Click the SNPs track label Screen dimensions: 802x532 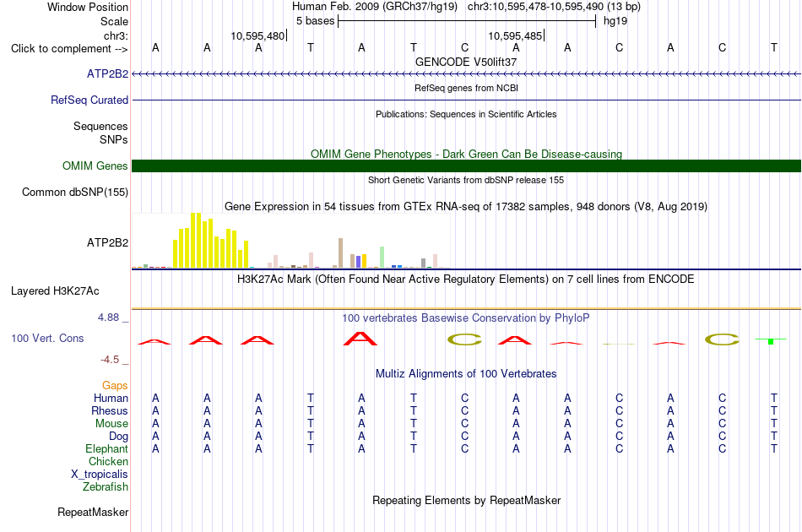point(114,139)
